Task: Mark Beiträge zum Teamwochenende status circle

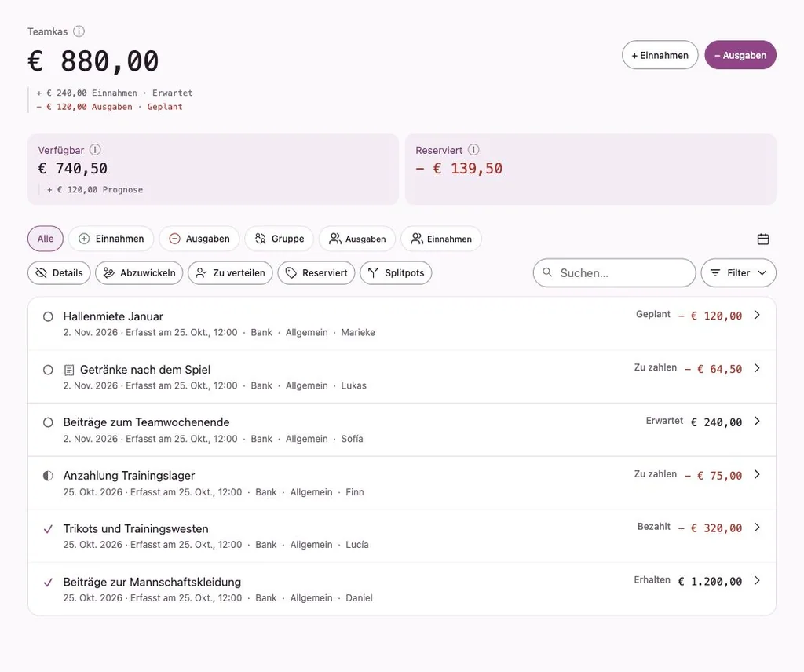Action: [x=48, y=422]
